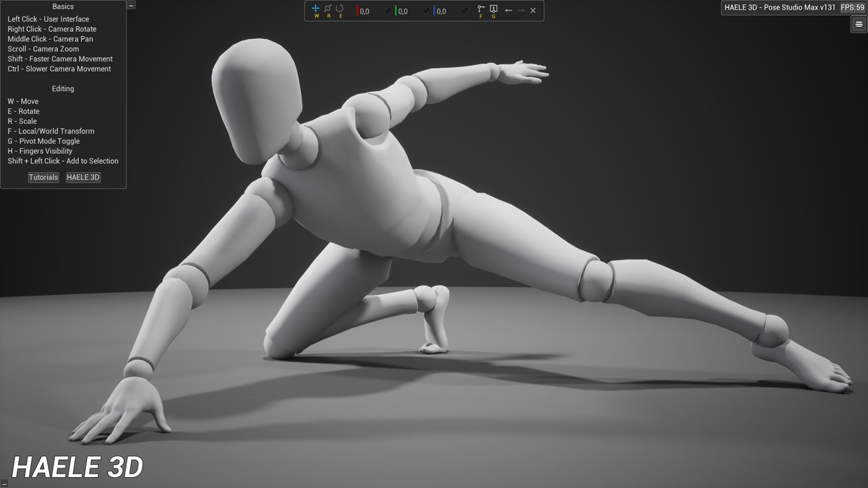
Task: Select the Scale tool (R)
Action: 328,9
